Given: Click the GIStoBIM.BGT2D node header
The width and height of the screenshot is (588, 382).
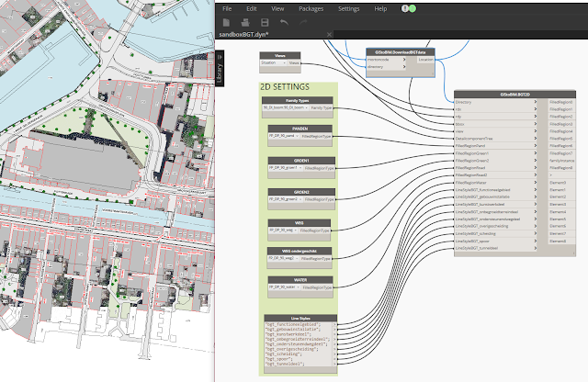Looking at the screenshot, I should click(514, 95).
